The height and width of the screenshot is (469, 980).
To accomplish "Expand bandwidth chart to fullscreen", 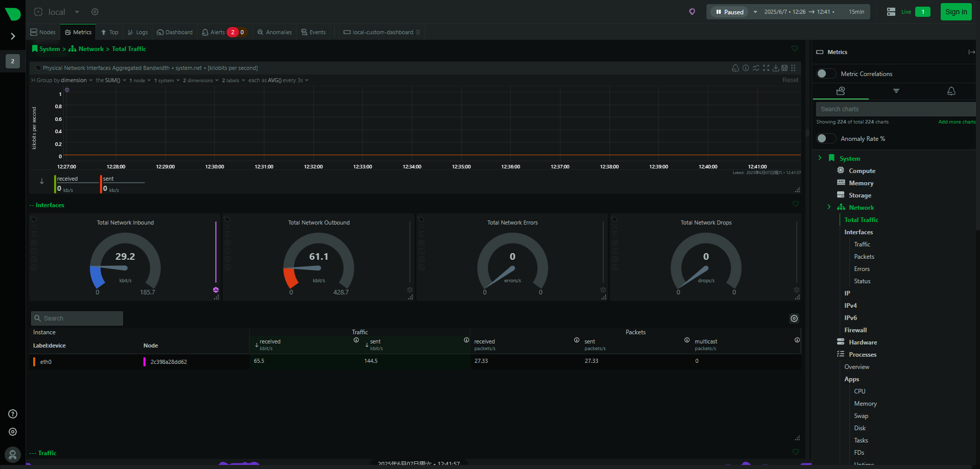I will click(766, 68).
